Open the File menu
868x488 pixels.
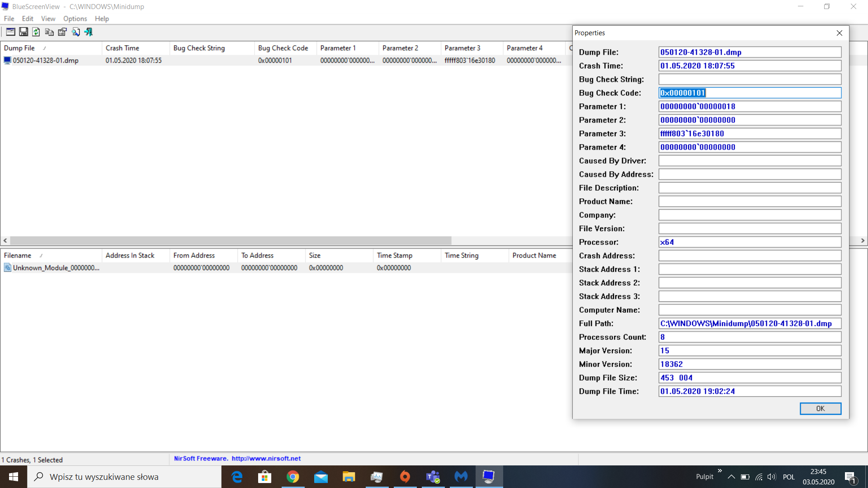(9, 19)
